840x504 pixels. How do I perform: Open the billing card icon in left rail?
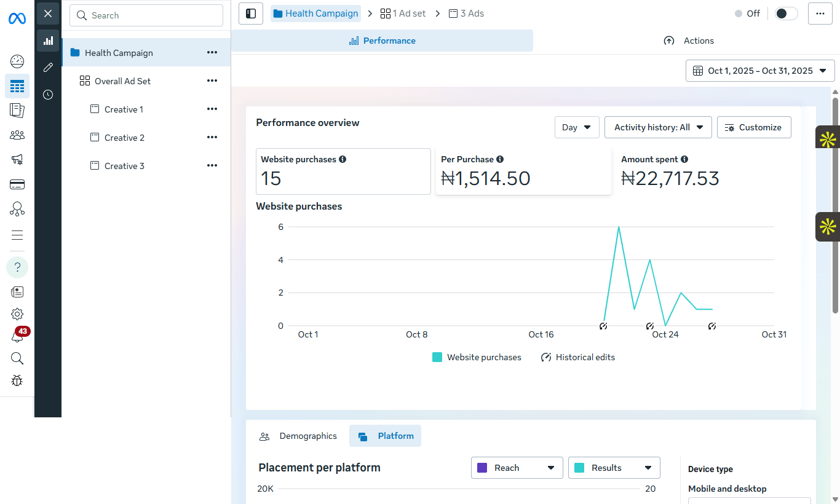tap(17, 184)
